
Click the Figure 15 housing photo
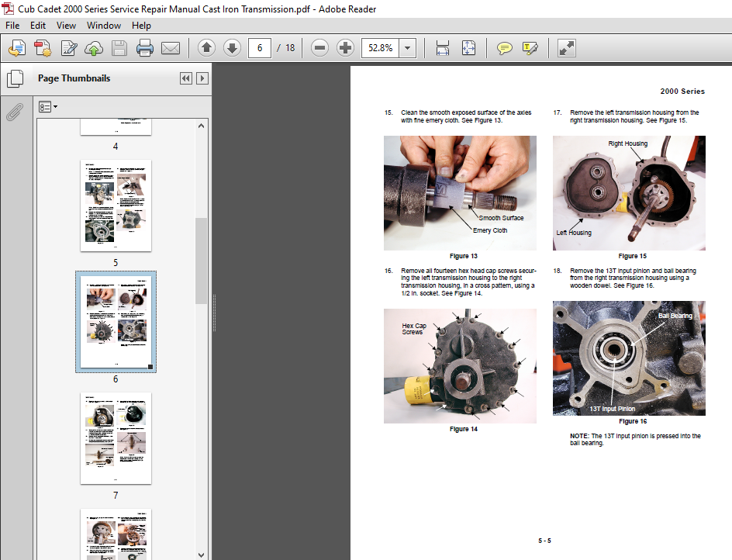tap(629, 193)
